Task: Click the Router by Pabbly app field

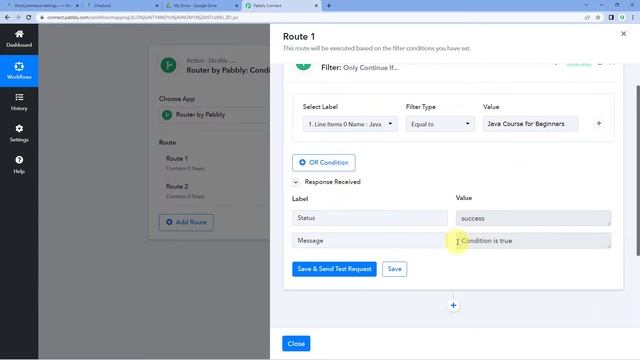Action: tap(215, 115)
